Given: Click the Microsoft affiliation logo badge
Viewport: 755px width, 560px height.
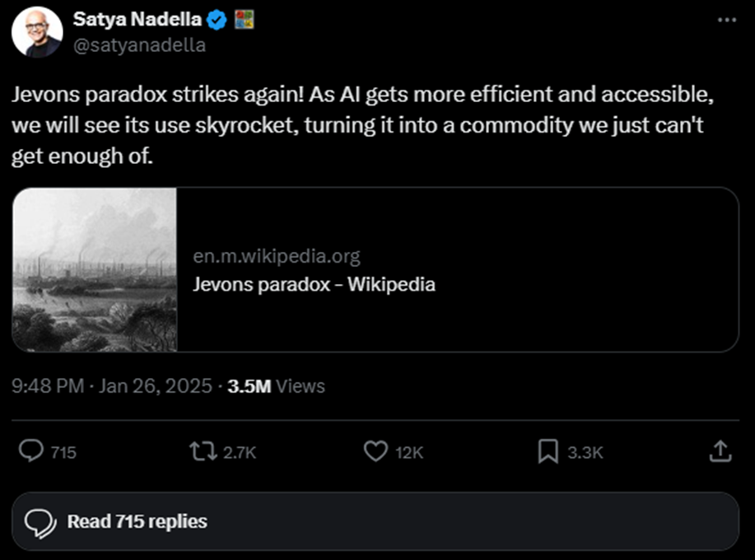Looking at the screenshot, I should coord(244,20).
